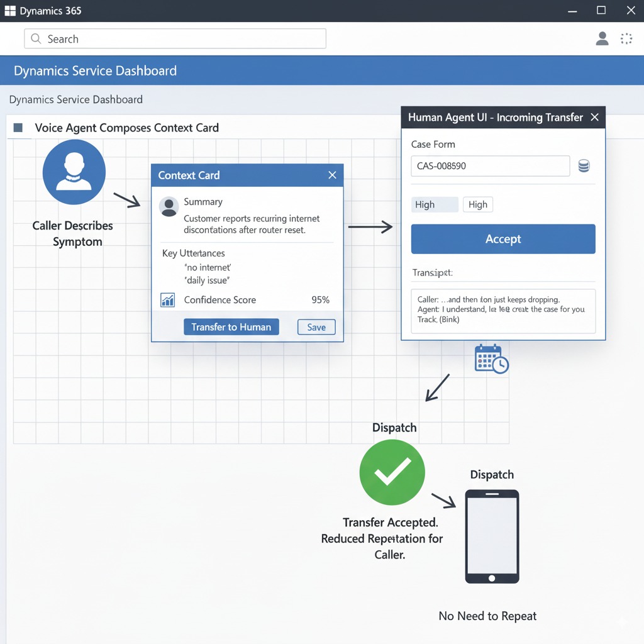Click the Dispatch label above the checkmark
The height and width of the screenshot is (644, 644).
[394, 428]
